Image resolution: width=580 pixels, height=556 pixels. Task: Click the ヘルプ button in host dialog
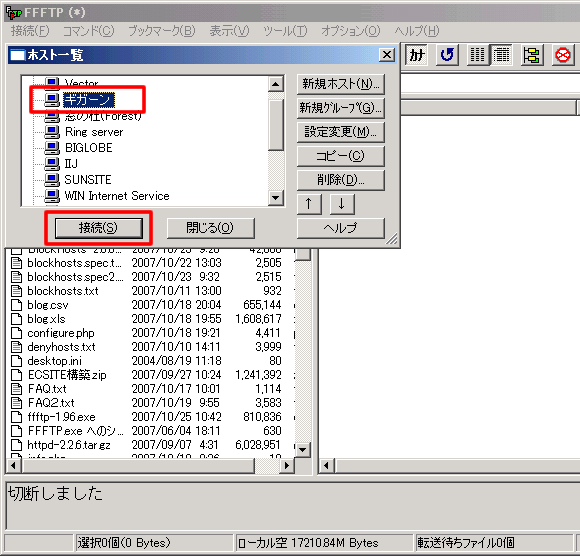point(341,228)
